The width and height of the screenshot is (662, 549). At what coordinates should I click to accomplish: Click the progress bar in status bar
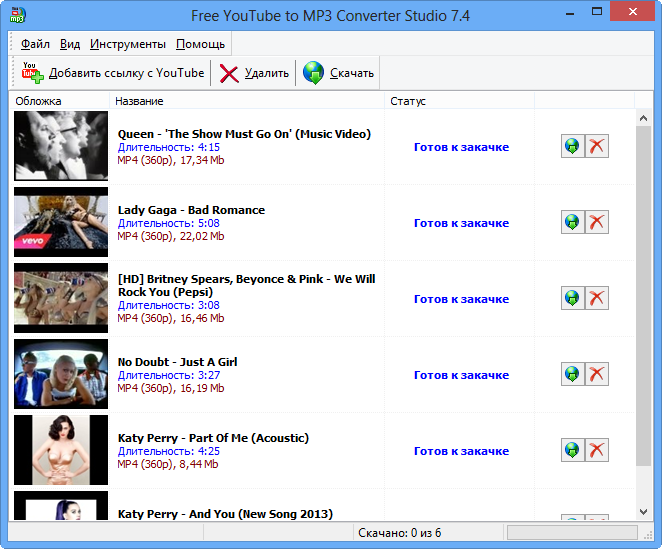[572, 533]
